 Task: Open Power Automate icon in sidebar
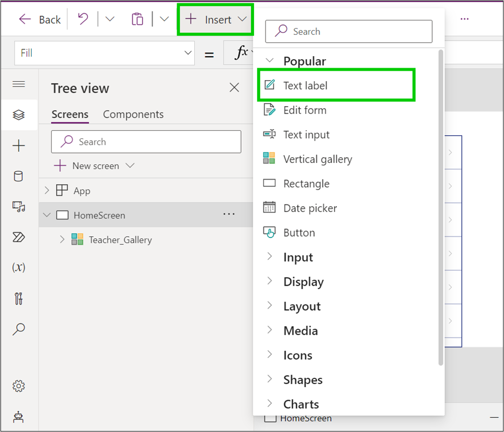click(19, 237)
